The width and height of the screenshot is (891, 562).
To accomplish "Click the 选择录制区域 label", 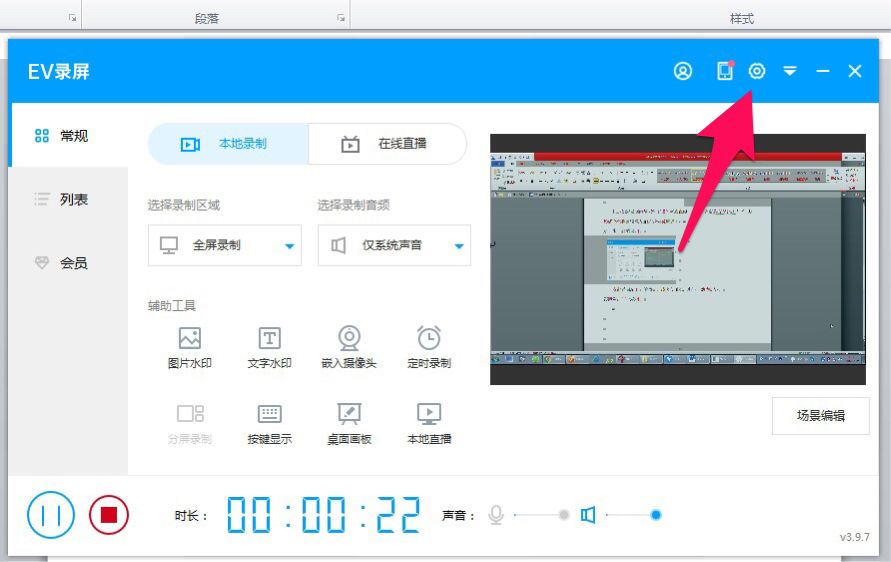I will click(184, 205).
